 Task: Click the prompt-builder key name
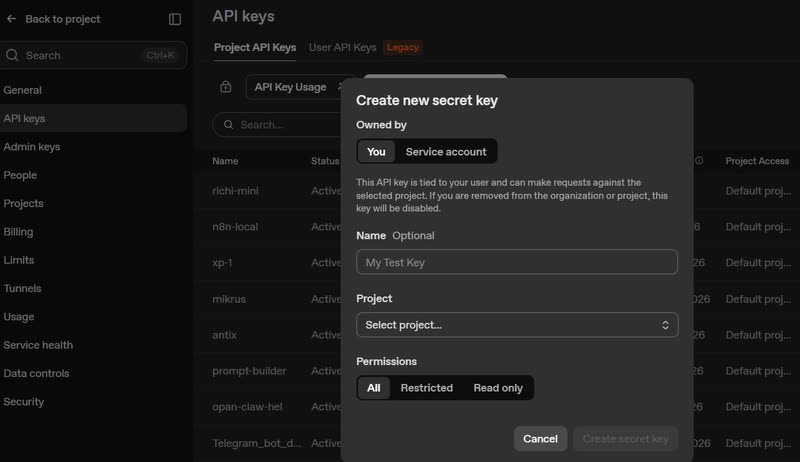click(249, 371)
